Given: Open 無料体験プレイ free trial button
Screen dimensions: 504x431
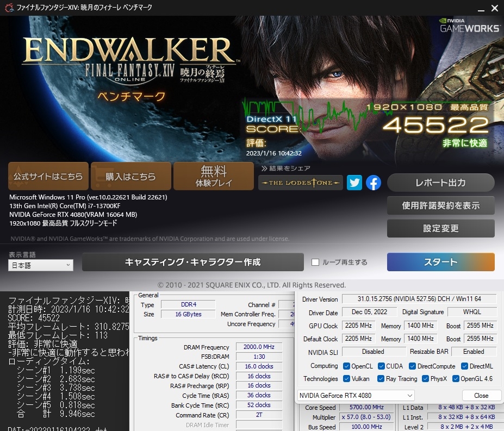Looking at the screenshot, I should click(214, 176).
